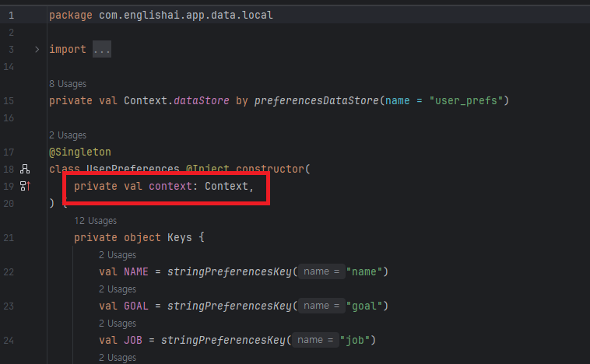The height and width of the screenshot is (364, 590).
Task: Click line number 21 in the gutter
Action: pyautogui.click(x=9, y=238)
